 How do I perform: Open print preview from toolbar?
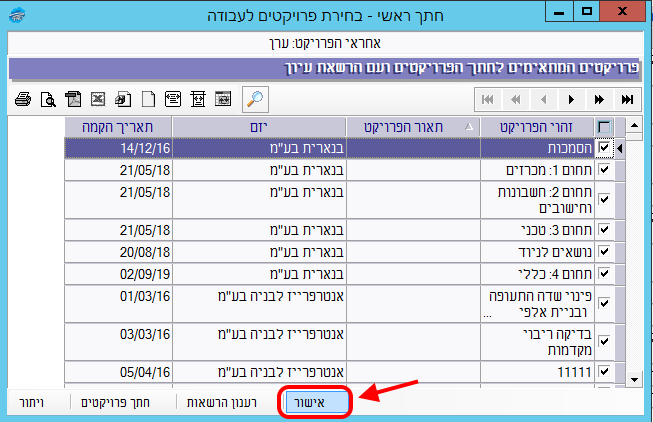tap(48, 99)
